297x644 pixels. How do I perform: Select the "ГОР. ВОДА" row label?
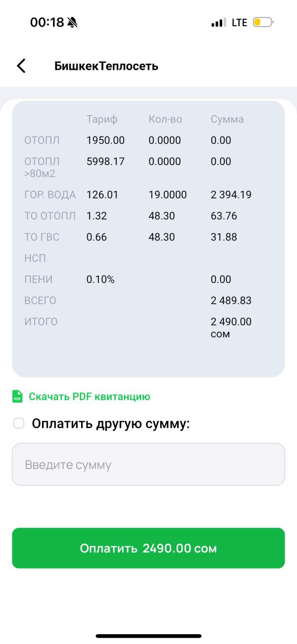tap(50, 195)
